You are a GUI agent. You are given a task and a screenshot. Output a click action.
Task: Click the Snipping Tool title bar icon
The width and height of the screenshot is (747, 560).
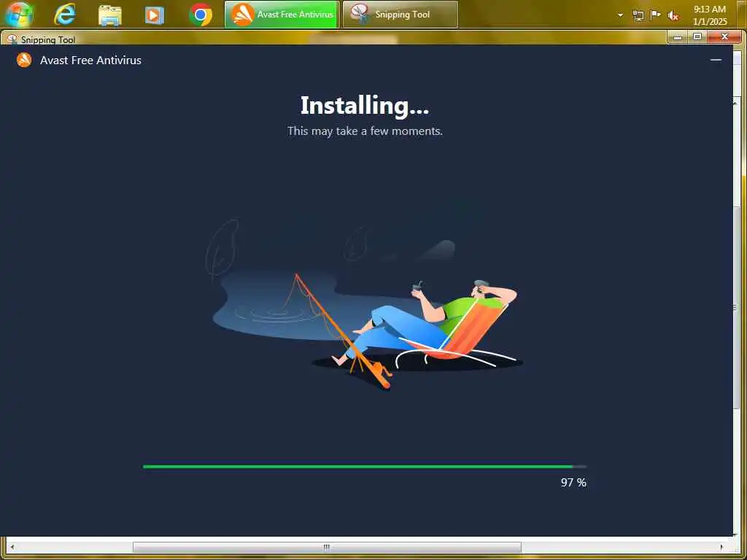coord(12,39)
